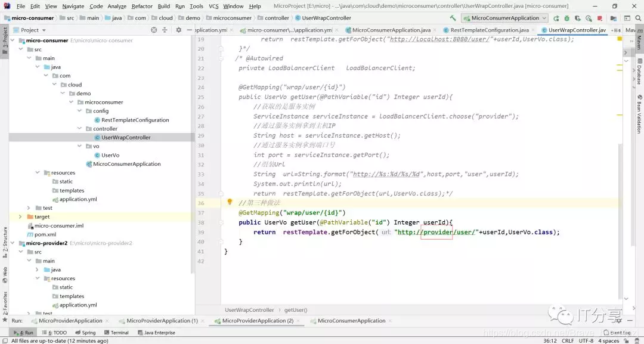Click the 36:12 cursor position indicator
Screen dimensions: 644x344
tap(550, 340)
